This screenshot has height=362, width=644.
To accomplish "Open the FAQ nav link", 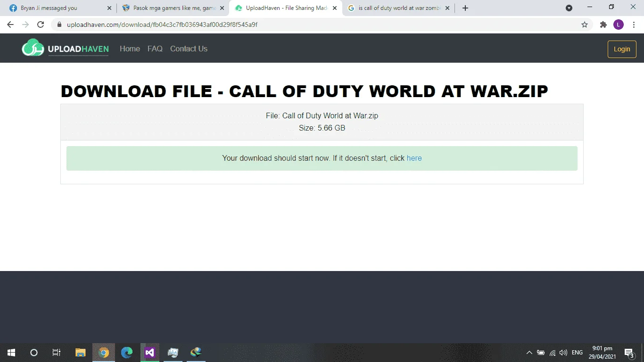I will coord(155,49).
